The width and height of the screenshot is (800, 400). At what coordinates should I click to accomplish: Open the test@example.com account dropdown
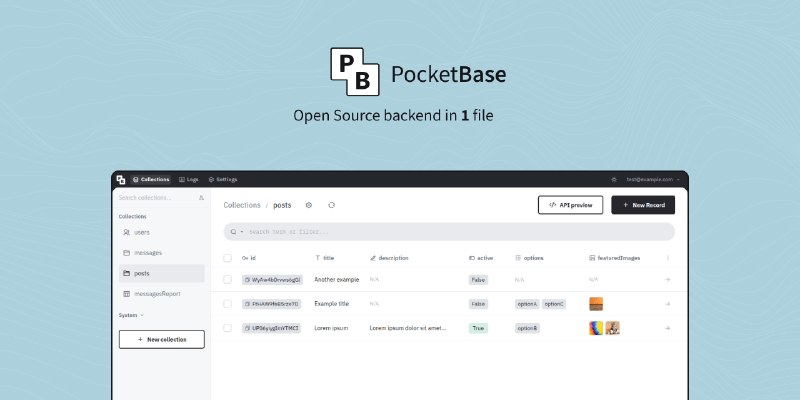pyautogui.click(x=654, y=180)
